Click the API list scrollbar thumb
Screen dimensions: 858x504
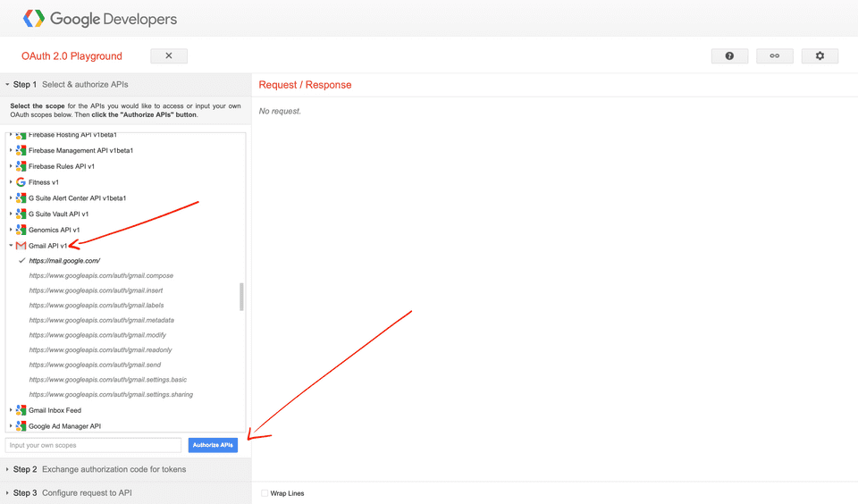(x=241, y=297)
